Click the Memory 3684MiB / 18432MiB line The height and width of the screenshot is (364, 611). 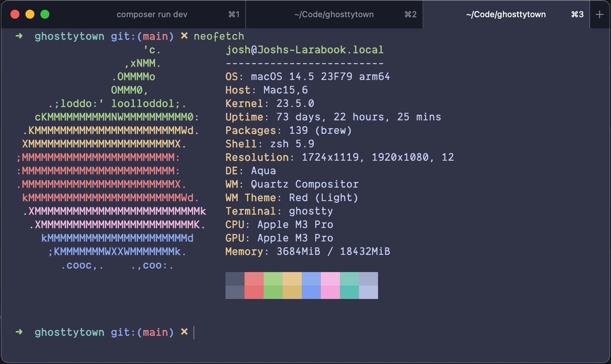(x=308, y=252)
